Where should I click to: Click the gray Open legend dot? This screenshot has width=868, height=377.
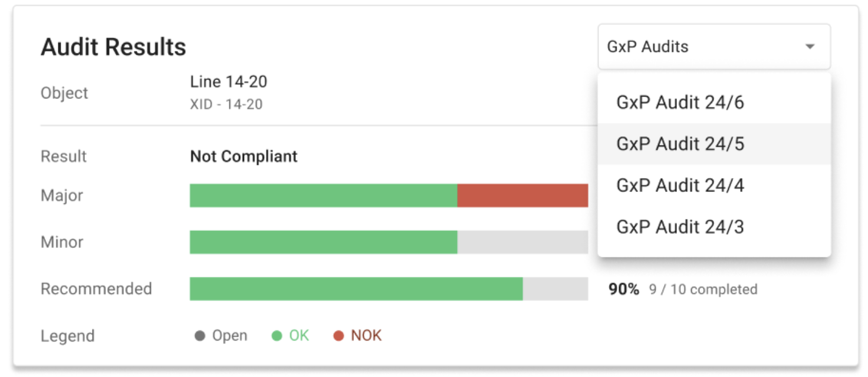click(201, 335)
